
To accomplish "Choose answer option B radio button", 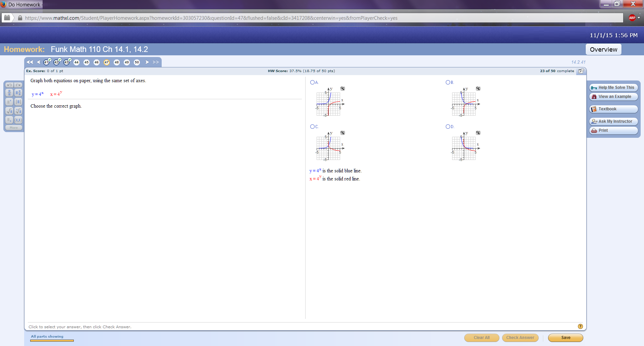I will click(448, 82).
